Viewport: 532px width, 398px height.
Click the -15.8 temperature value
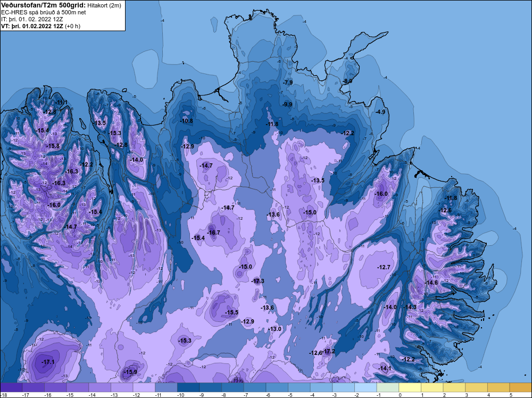click(53, 146)
